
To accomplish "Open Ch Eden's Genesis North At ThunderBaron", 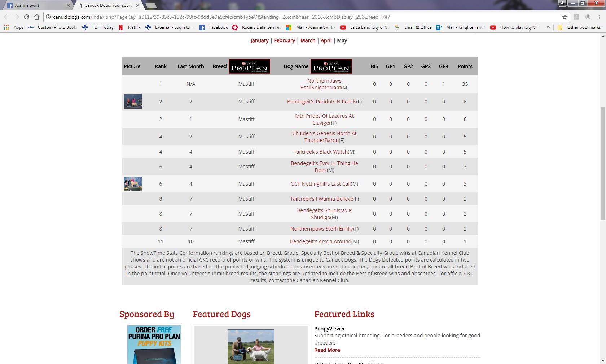I will click(x=324, y=137).
